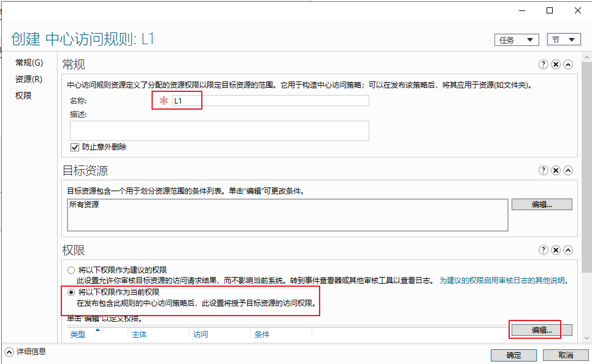Image resolution: width=592 pixels, height=364 pixels.
Task: Open the 节 dropdown menu
Action: (564, 40)
